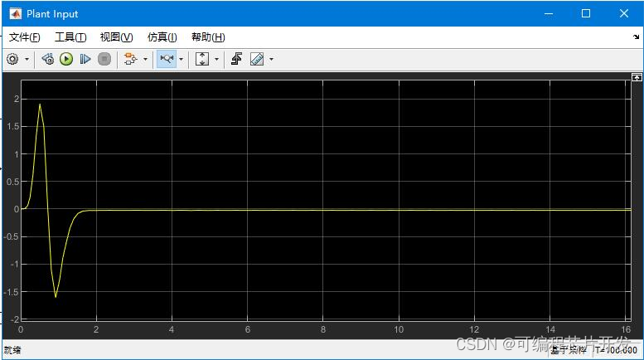Click the step back icon
Screen dimensions: 644x360
pos(47,59)
